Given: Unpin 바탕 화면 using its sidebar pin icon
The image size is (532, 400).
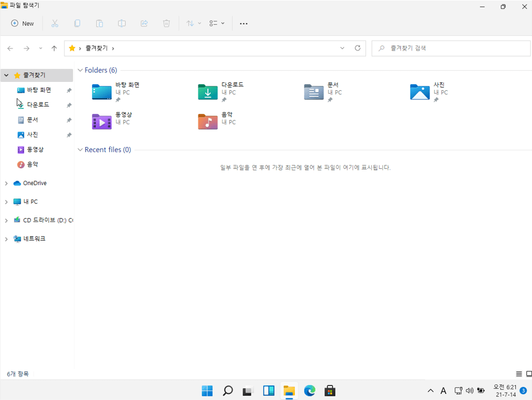Looking at the screenshot, I should point(69,90).
